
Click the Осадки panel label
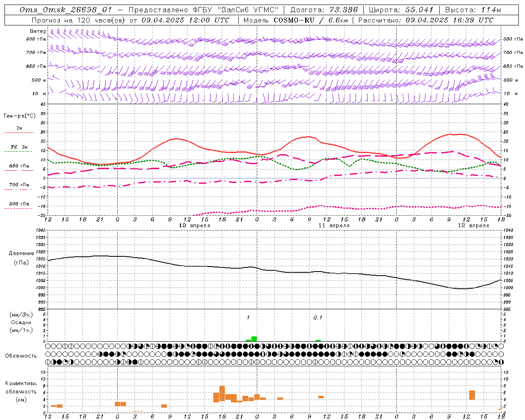(x=21, y=322)
